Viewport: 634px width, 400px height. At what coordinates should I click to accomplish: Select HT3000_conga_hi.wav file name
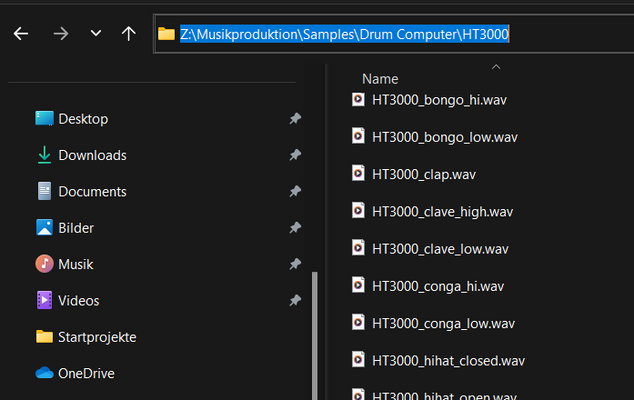coord(438,286)
